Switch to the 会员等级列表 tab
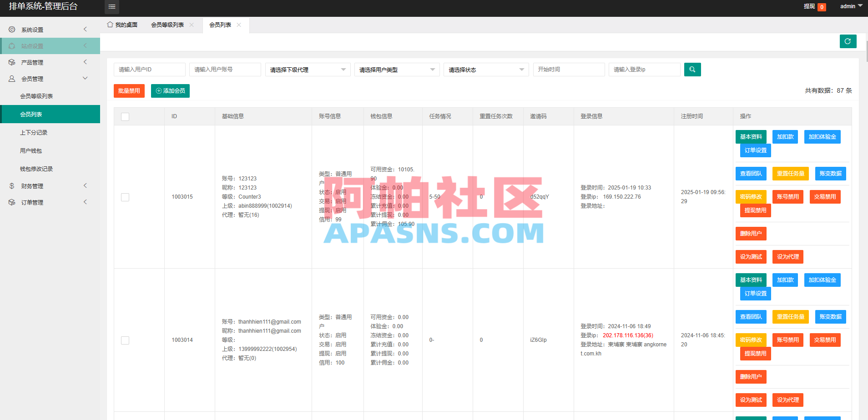Screen dimensions: 868x420 tap(167, 25)
